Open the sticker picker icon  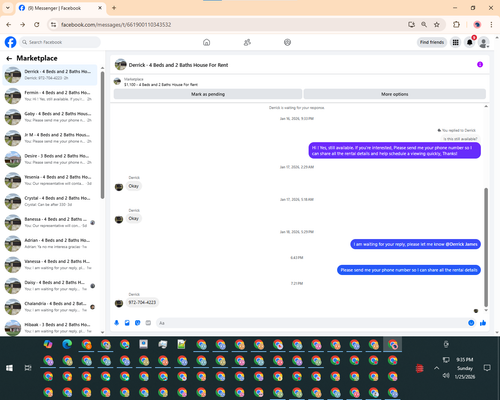tap(138, 323)
